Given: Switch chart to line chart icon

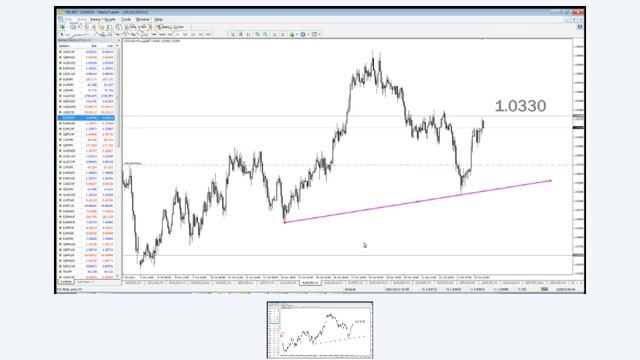Looking at the screenshot, I should (248, 35).
